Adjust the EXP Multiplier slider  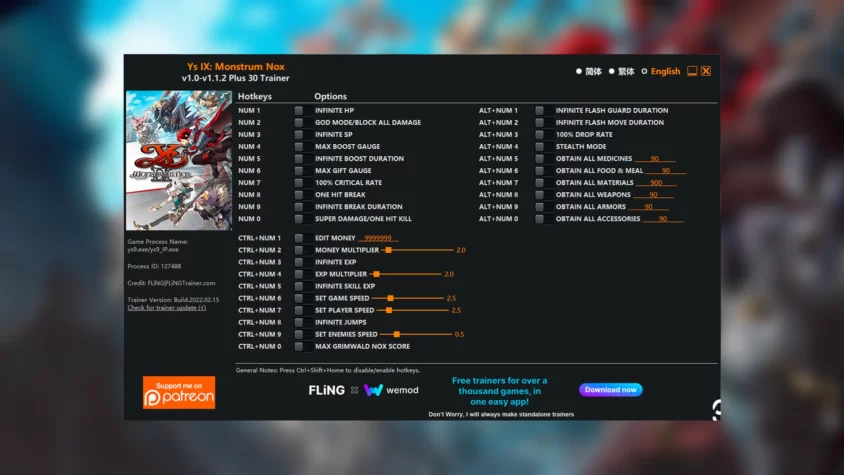click(x=406, y=274)
